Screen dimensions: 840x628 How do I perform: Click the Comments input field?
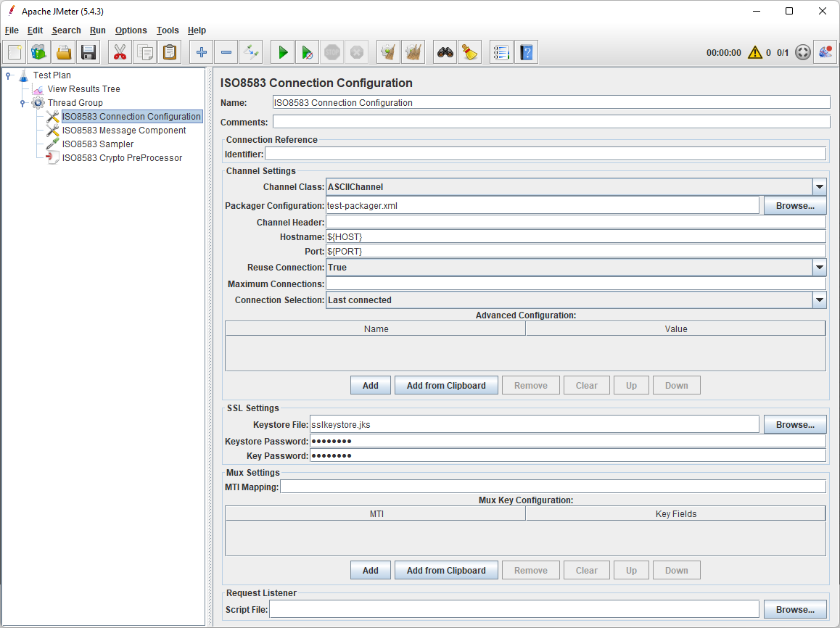click(551, 122)
